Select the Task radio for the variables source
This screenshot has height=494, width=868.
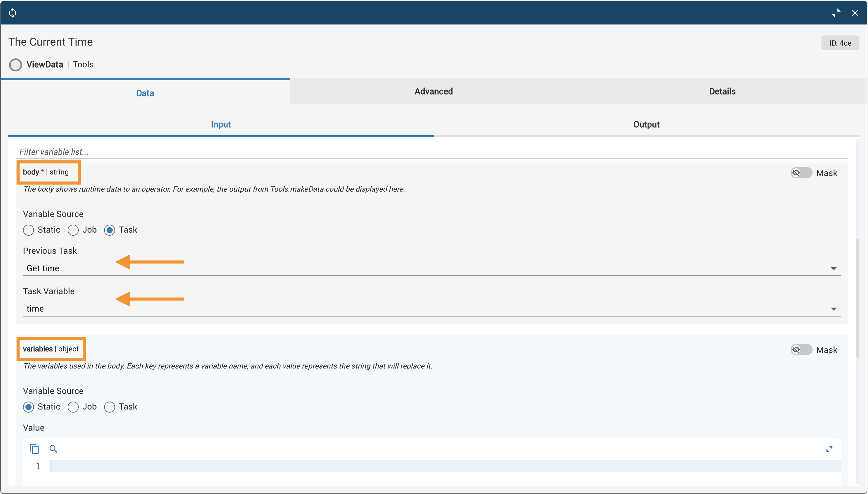coord(110,407)
